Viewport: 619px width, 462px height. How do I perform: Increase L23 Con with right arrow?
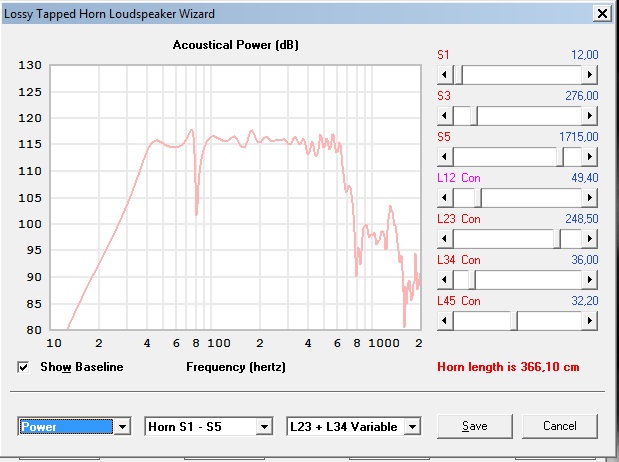pyautogui.click(x=589, y=239)
